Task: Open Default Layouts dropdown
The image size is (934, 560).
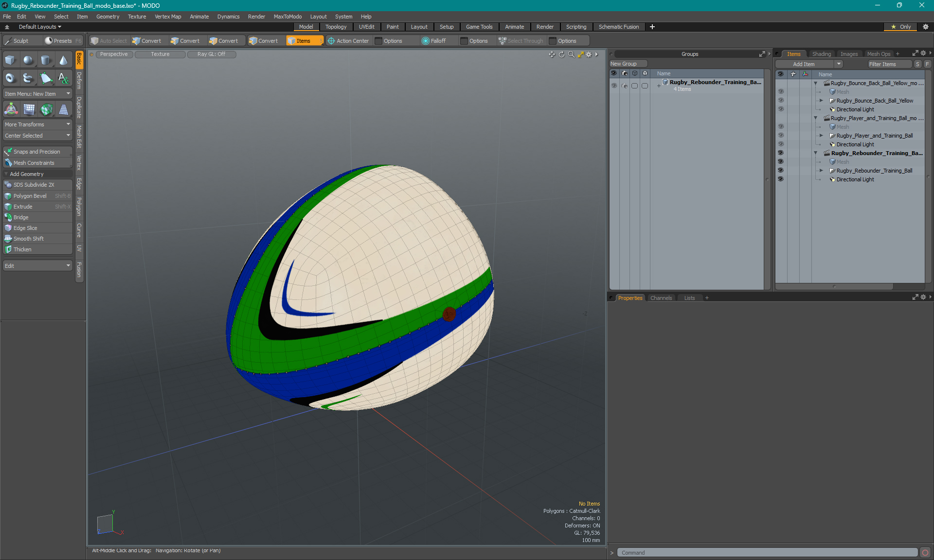Action: click(40, 27)
